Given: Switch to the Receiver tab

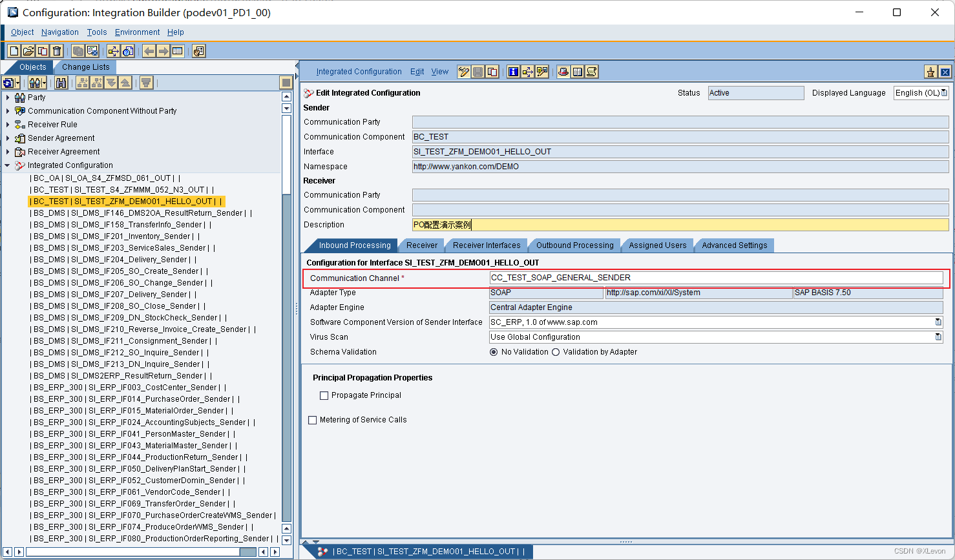Looking at the screenshot, I should click(x=421, y=245).
